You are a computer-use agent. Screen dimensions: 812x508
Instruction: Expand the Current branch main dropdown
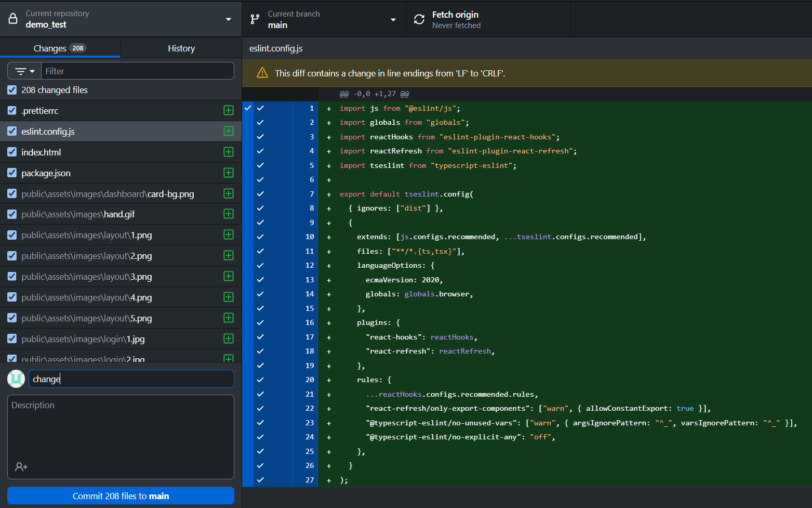[x=323, y=19]
